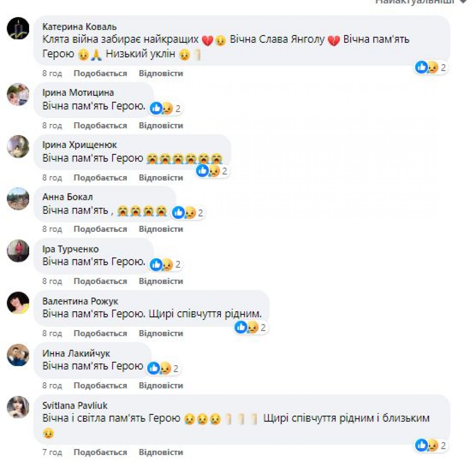Open Ірина Хрищенюк's profile name link
The width and height of the screenshot is (476, 461).
tap(79, 145)
